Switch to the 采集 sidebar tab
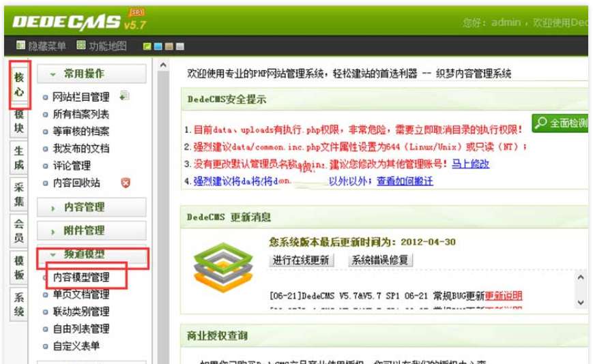Image resolution: width=593 pixels, height=364 pixels. (x=19, y=194)
